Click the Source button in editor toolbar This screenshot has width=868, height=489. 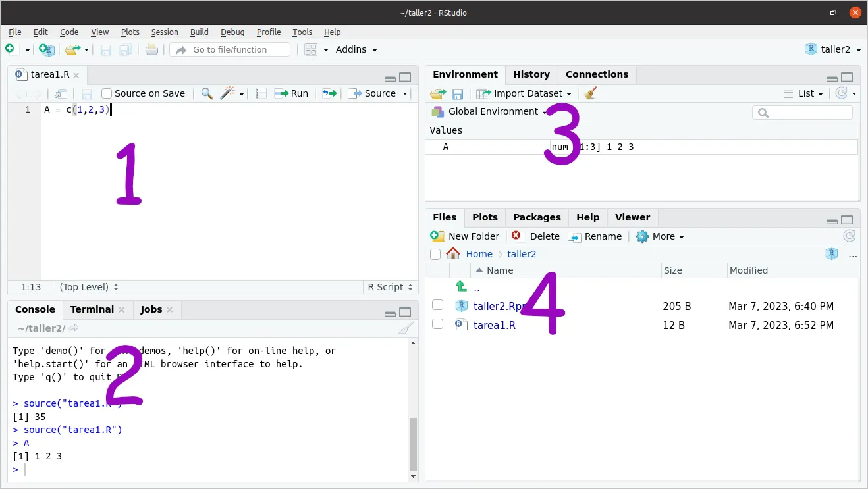tap(372, 93)
